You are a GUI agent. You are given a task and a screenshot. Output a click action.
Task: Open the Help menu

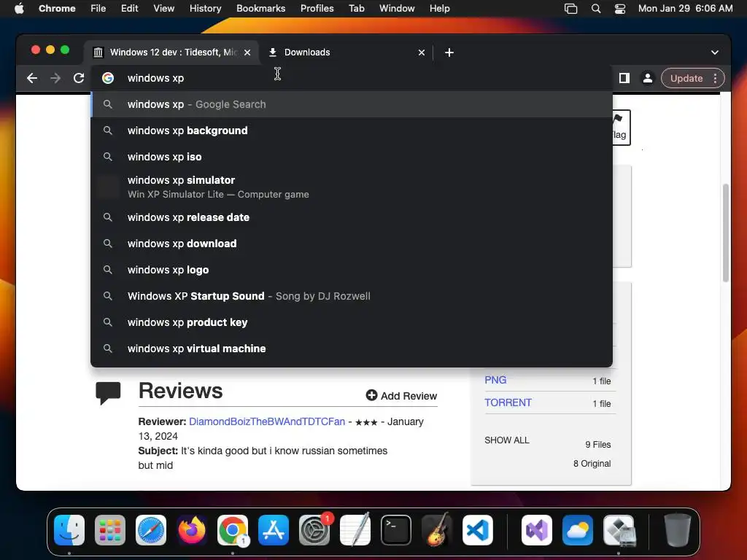[439, 9]
